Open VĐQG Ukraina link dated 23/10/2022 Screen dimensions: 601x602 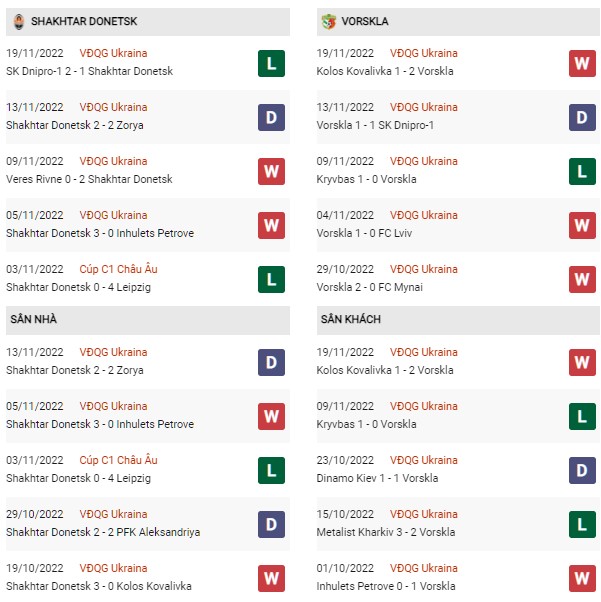424,460
